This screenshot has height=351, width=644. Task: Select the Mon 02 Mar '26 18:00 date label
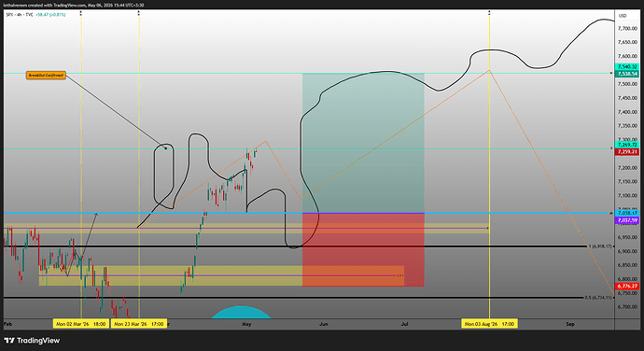point(81,324)
